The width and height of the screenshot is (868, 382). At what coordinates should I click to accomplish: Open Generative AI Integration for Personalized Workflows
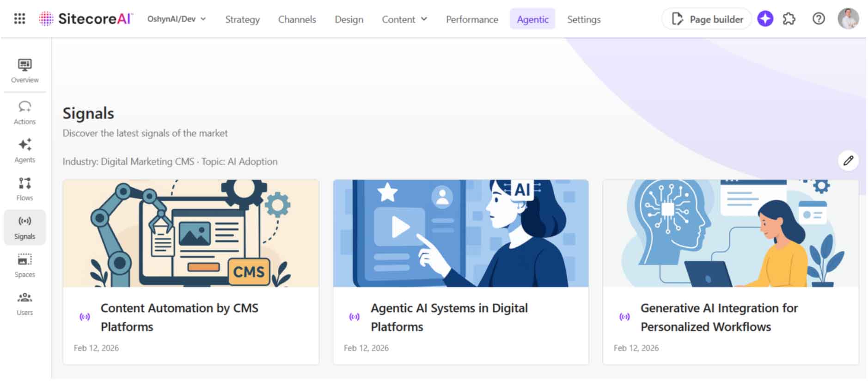click(x=719, y=317)
